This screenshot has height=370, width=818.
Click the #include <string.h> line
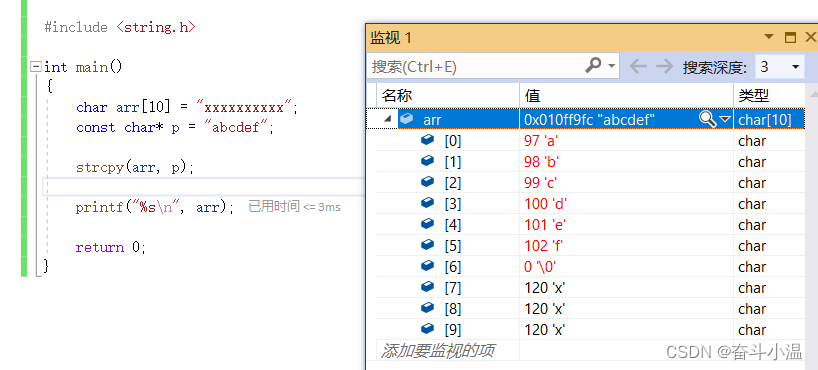click(120, 27)
